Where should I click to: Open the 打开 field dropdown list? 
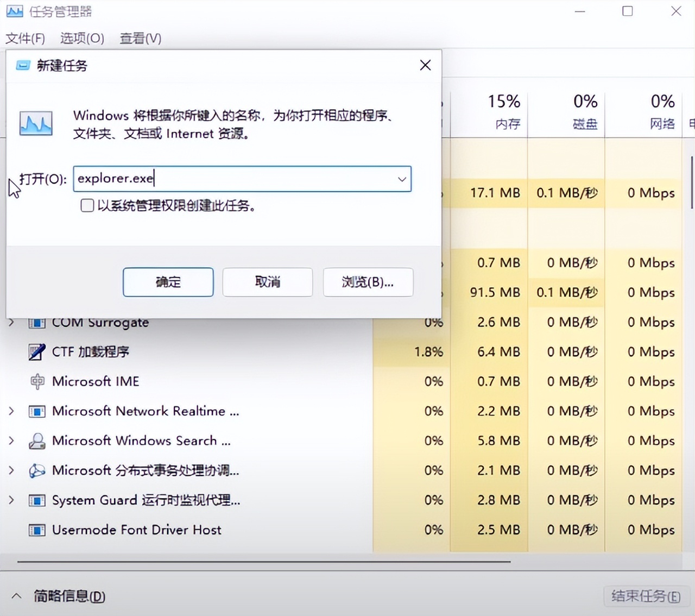(x=401, y=179)
